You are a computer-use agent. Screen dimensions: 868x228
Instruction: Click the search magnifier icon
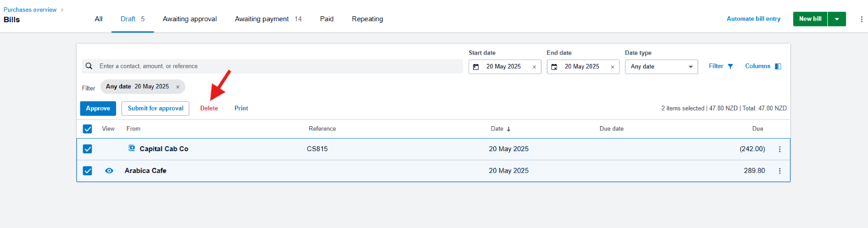click(89, 66)
